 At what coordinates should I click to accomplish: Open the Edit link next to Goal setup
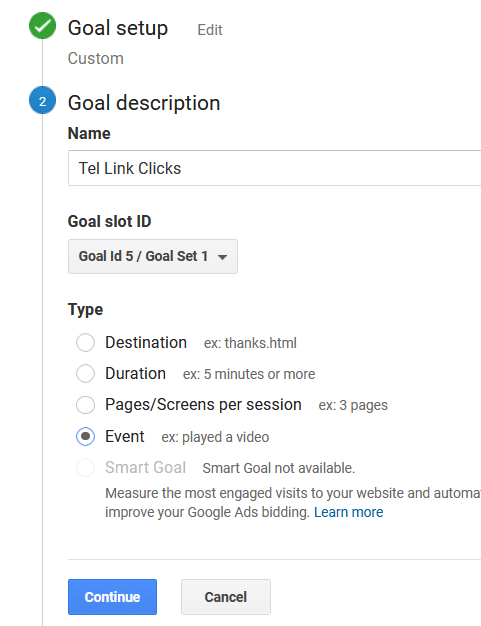[210, 30]
